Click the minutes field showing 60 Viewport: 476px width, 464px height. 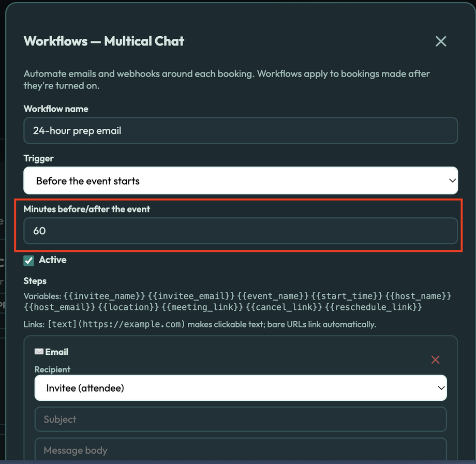tap(241, 231)
